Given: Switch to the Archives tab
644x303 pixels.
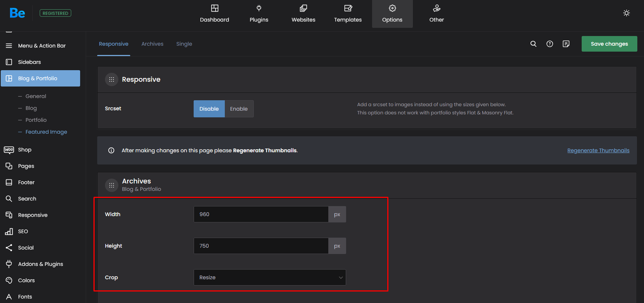Looking at the screenshot, I should click(152, 44).
